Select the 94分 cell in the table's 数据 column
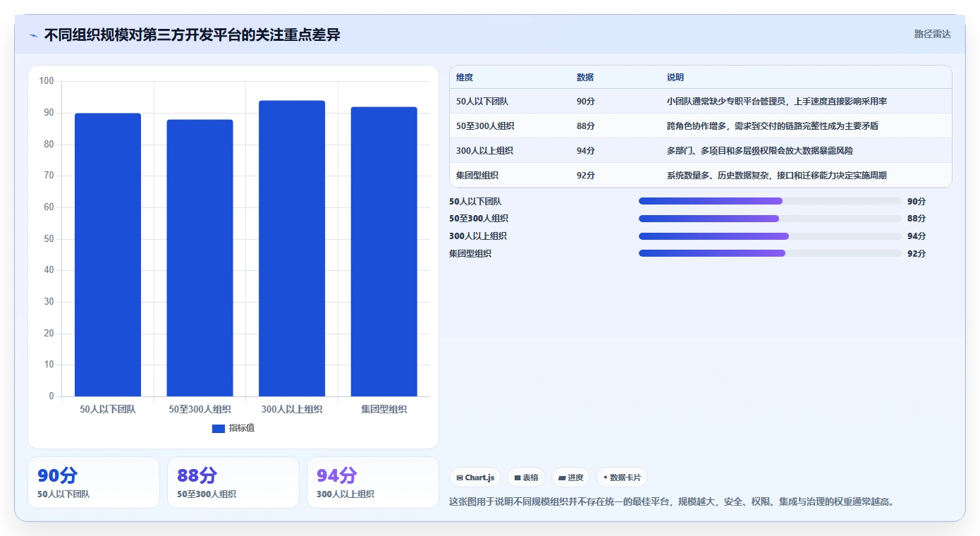980x536 pixels. 586,151
